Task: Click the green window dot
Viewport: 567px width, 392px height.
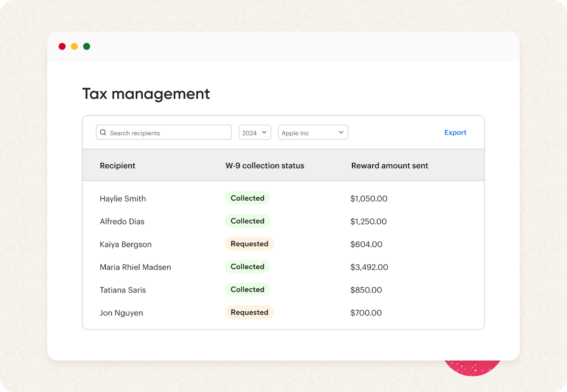Action: click(x=87, y=46)
